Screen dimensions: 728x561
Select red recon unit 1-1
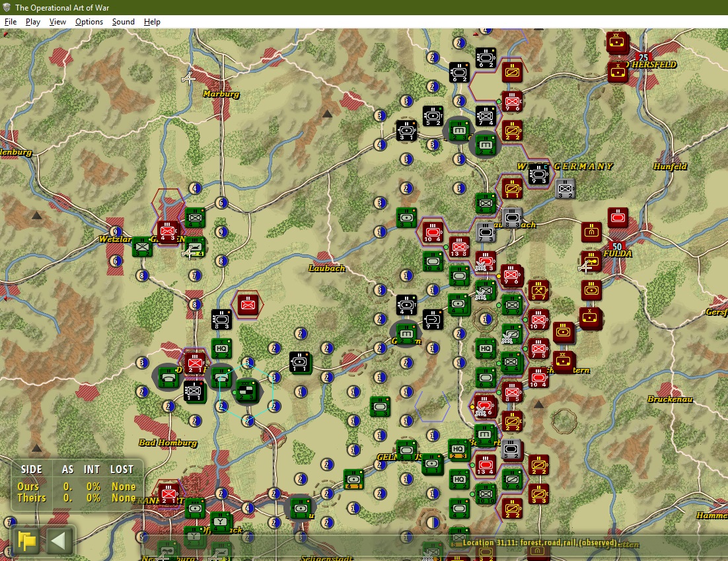pos(512,189)
